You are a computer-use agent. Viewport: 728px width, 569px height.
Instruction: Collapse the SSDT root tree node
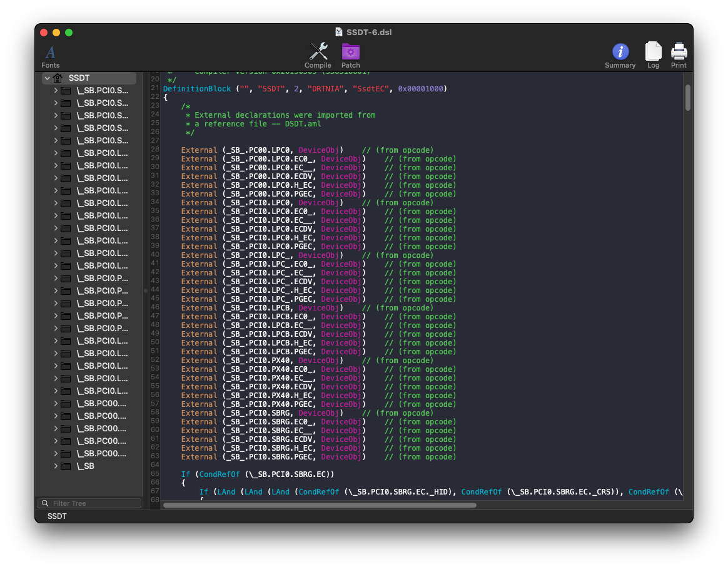pos(48,78)
